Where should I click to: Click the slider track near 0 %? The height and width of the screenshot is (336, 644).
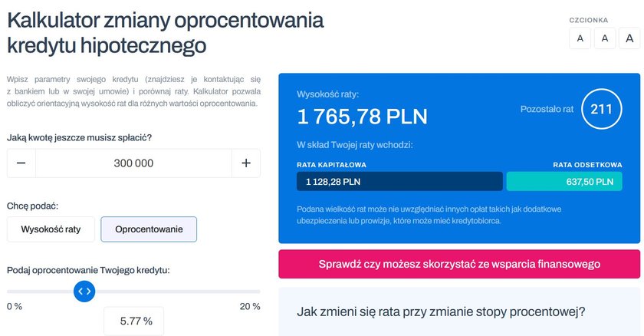coord(15,292)
